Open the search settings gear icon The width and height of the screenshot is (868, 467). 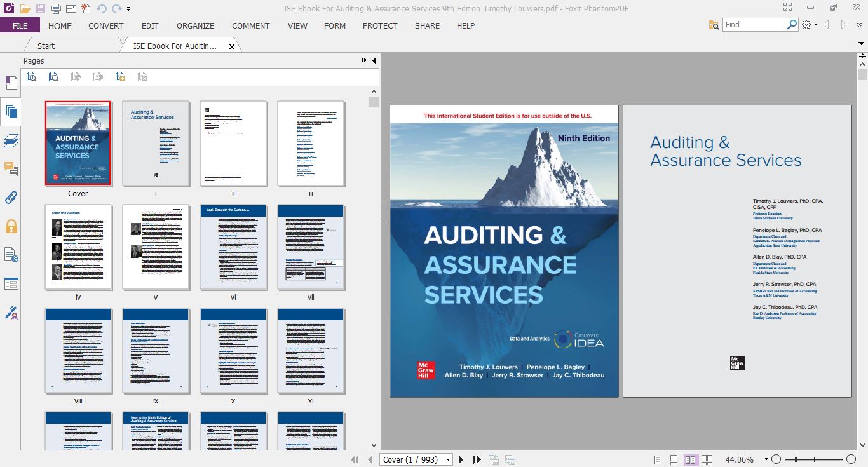click(x=806, y=25)
